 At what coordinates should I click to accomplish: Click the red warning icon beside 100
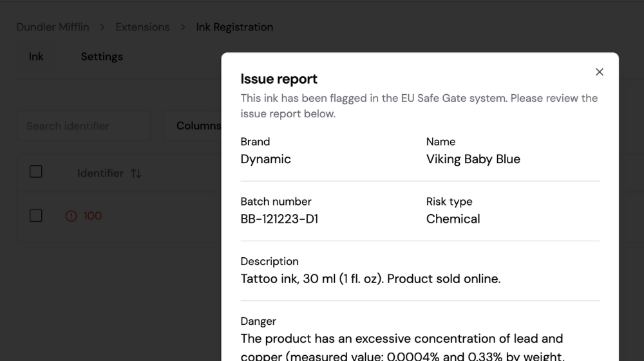tap(71, 216)
